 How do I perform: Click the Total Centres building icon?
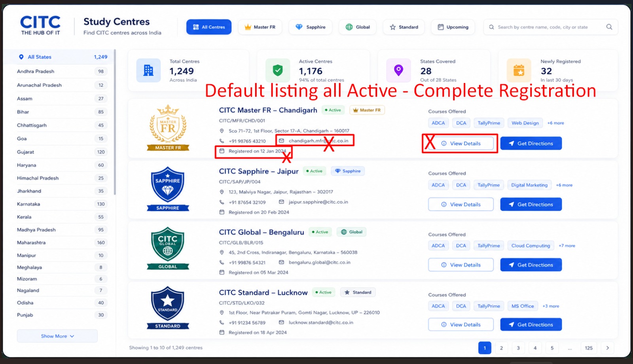click(x=148, y=70)
